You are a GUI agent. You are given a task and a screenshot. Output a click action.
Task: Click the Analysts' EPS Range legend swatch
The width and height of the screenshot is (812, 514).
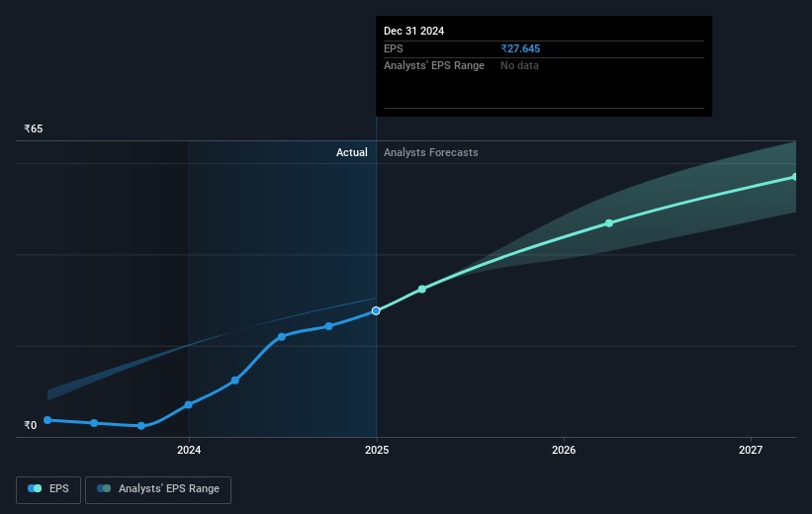click(104, 488)
